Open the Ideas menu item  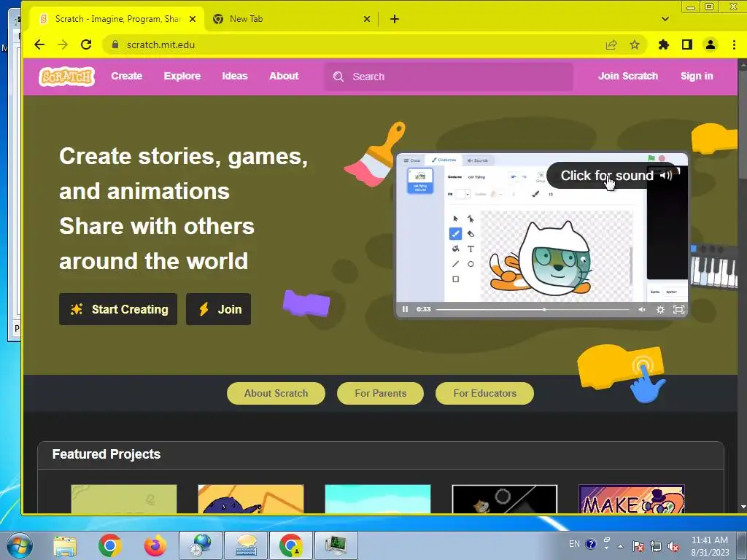[235, 76]
